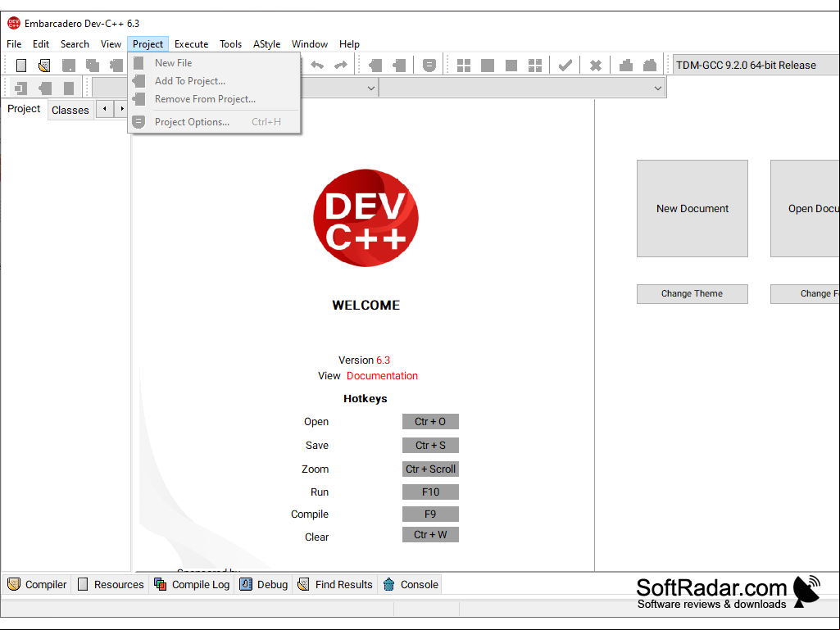The height and width of the screenshot is (630, 840).
Task: Click the Save toolbar icon
Action: (69, 66)
